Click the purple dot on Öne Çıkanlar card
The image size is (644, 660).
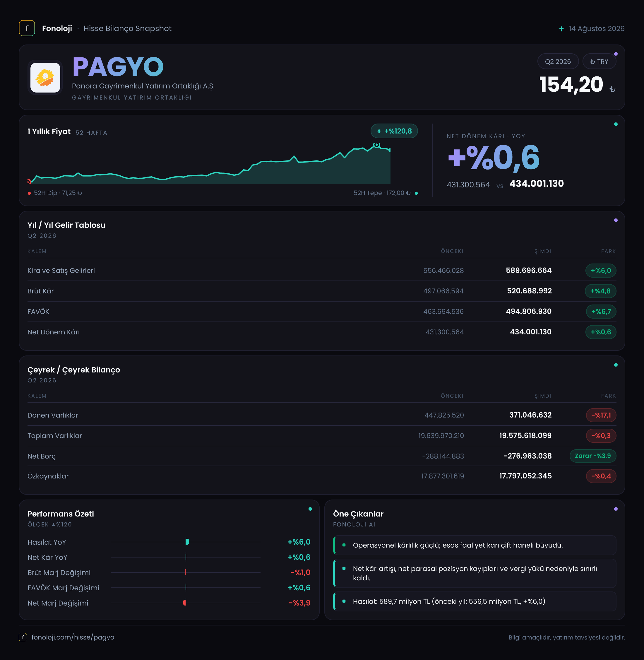pos(616,509)
